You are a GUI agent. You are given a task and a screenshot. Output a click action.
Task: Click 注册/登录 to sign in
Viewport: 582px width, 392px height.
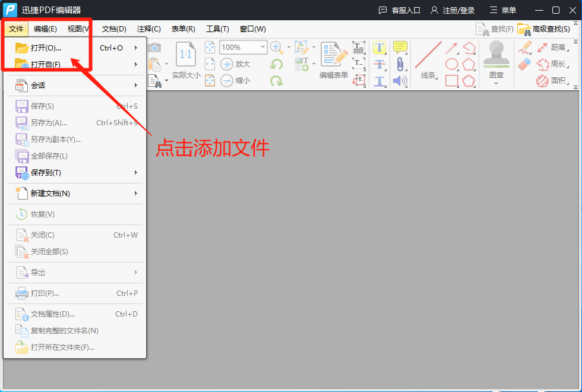point(453,10)
